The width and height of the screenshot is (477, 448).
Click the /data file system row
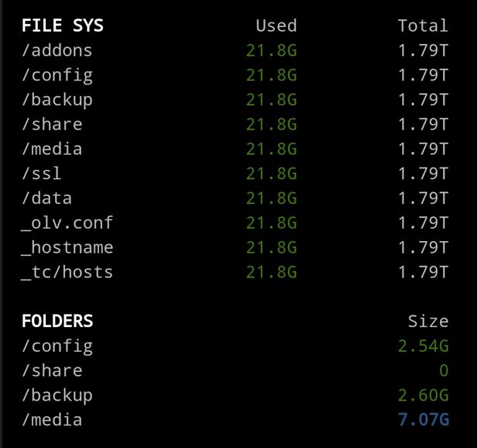point(235,198)
